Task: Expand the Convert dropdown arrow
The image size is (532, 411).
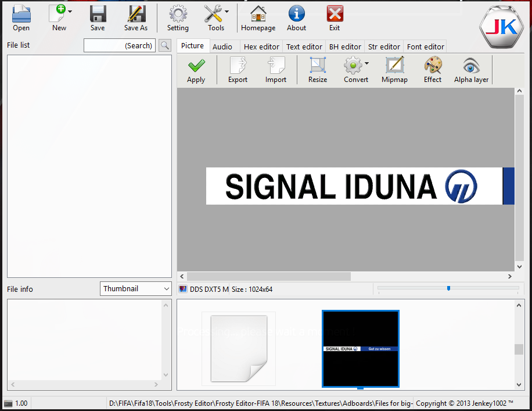Action: coord(367,63)
